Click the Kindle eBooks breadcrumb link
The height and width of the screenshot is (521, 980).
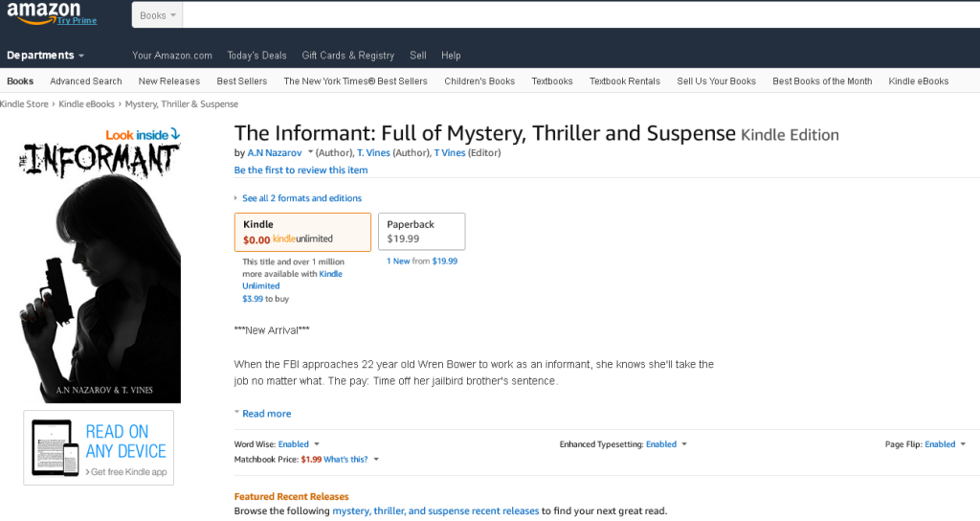86,103
